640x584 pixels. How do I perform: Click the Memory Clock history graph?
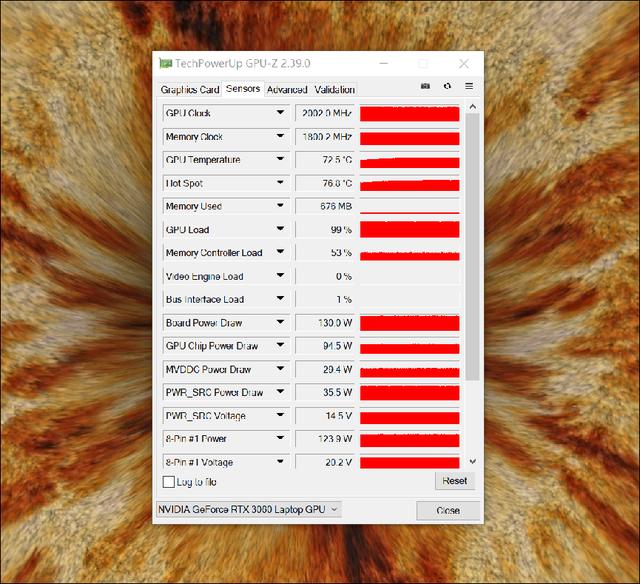409,136
